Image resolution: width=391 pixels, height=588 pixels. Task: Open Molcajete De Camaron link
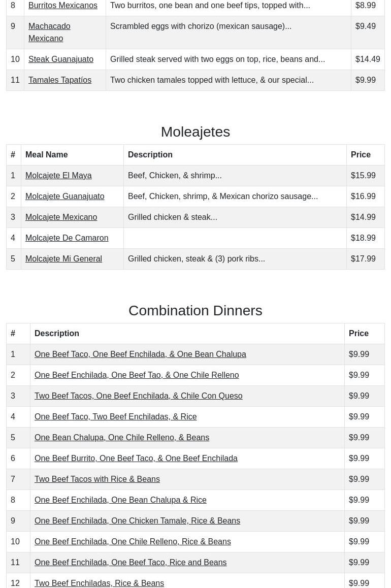point(67,238)
